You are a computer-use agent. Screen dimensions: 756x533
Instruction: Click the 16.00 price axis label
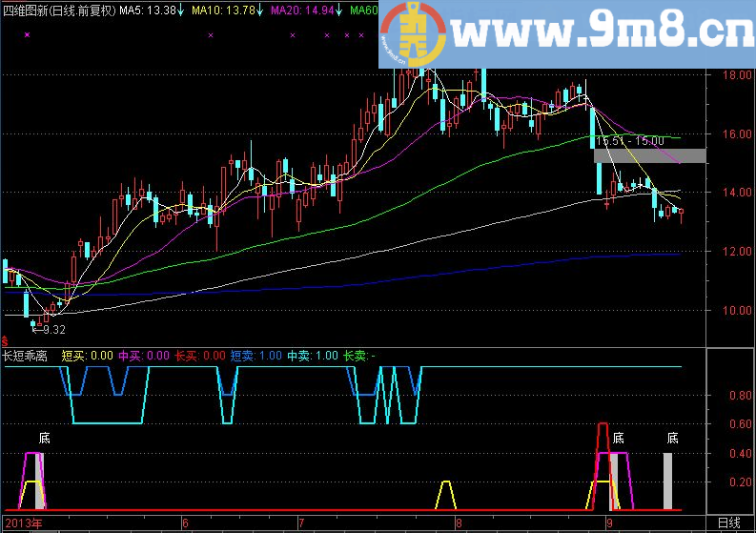(737, 134)
